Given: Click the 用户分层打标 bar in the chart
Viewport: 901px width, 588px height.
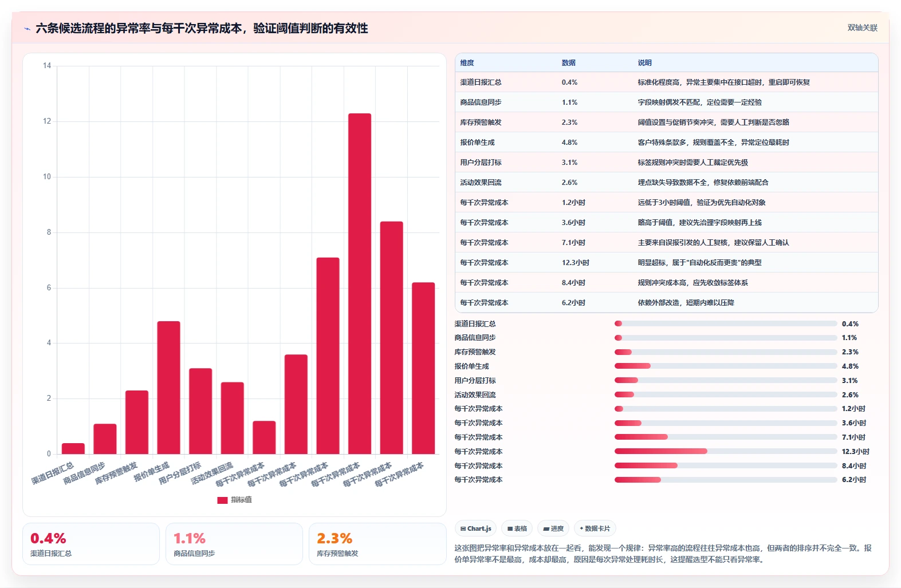Looking at the screenshot, I should coord(200,411).
